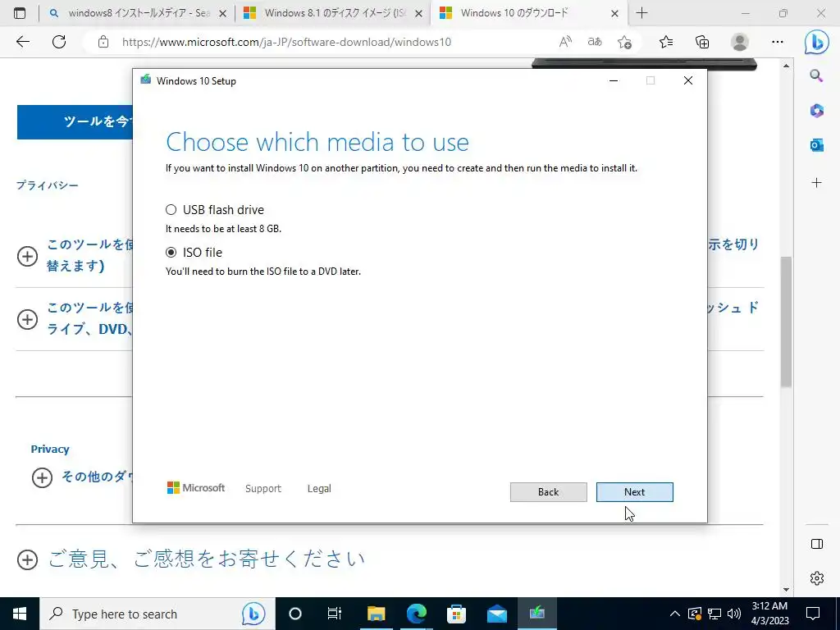The width and height of the screenshot is (840, 630).
Task: Select the Windows 10 download tab
Action: (514, 13)
